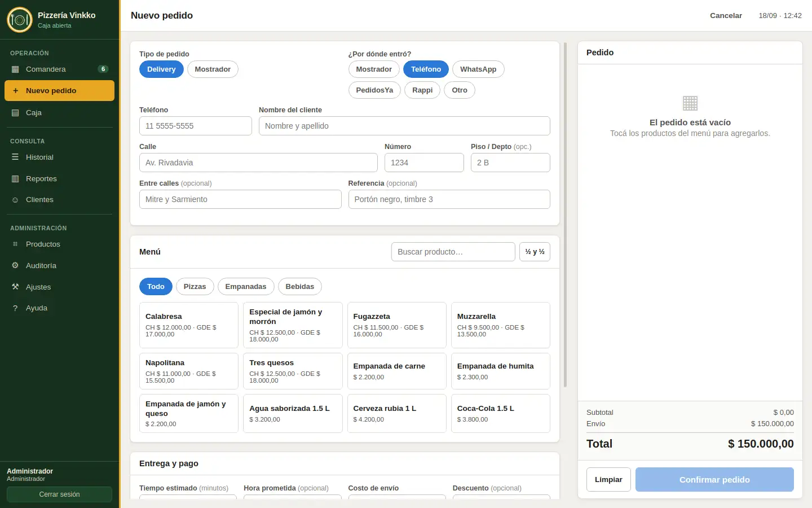Click the Limpiar button
Image resolution: width=812 pixels, height=508 pixels.
tap(608, 480)
